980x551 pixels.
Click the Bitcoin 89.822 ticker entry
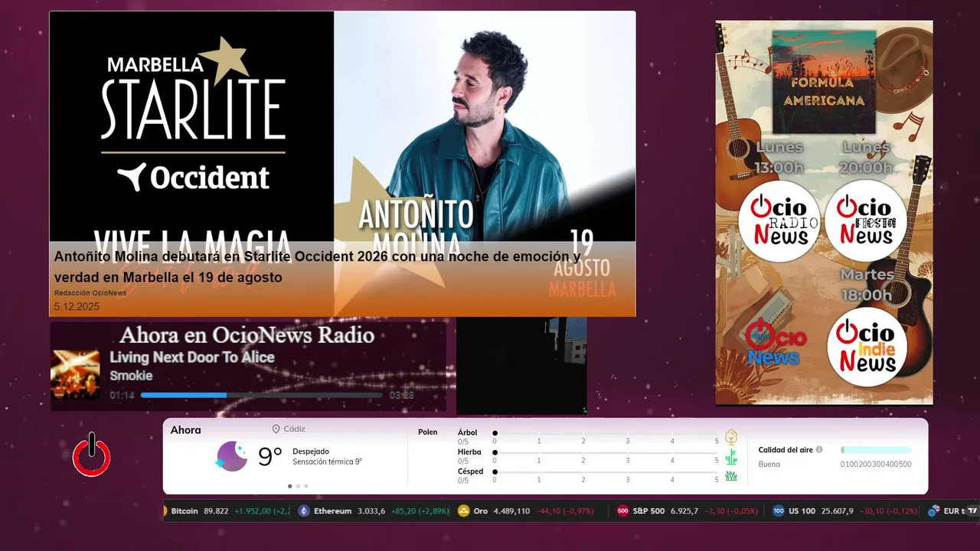point(227,510)
